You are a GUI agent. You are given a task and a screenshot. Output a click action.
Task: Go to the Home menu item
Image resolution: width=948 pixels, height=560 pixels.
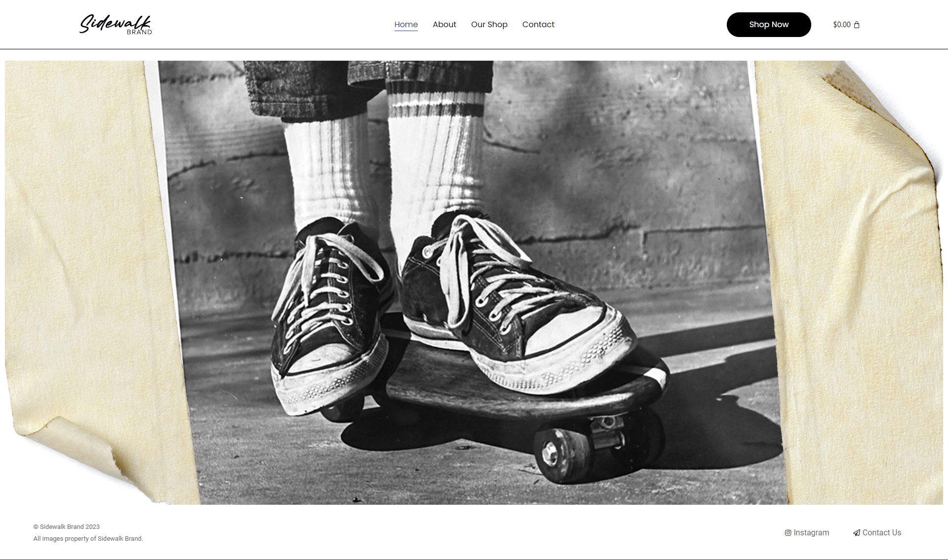pos(406,24)
